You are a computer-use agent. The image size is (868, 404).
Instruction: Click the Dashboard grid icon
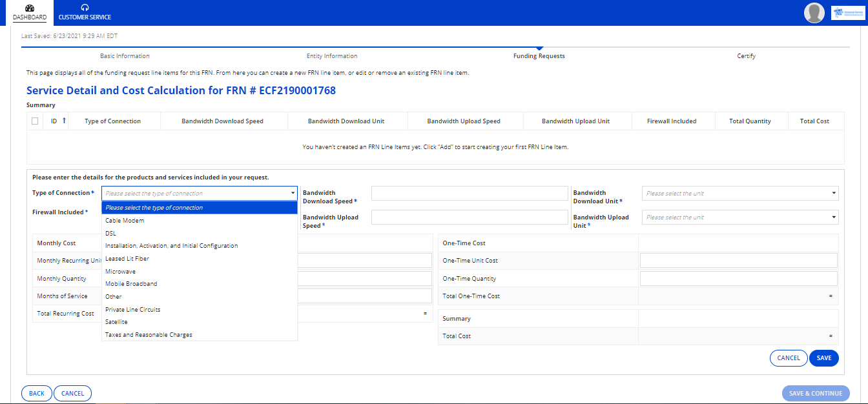29,8
